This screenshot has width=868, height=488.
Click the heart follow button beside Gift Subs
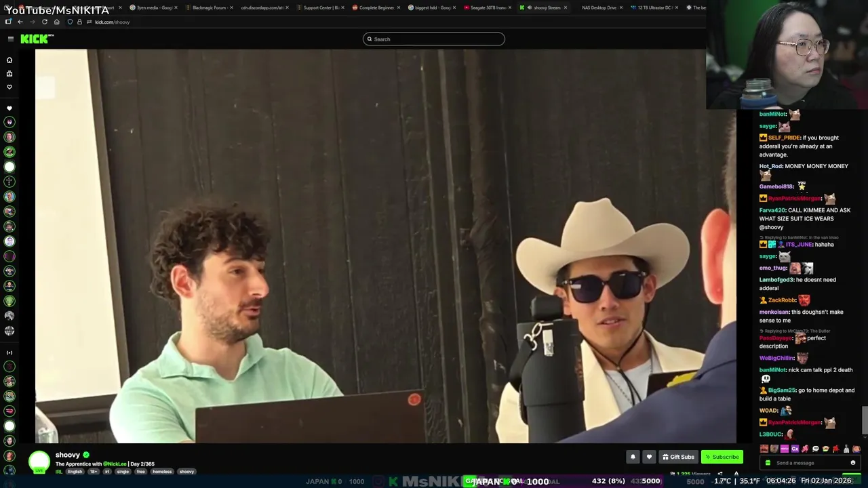tap(649, 457)
